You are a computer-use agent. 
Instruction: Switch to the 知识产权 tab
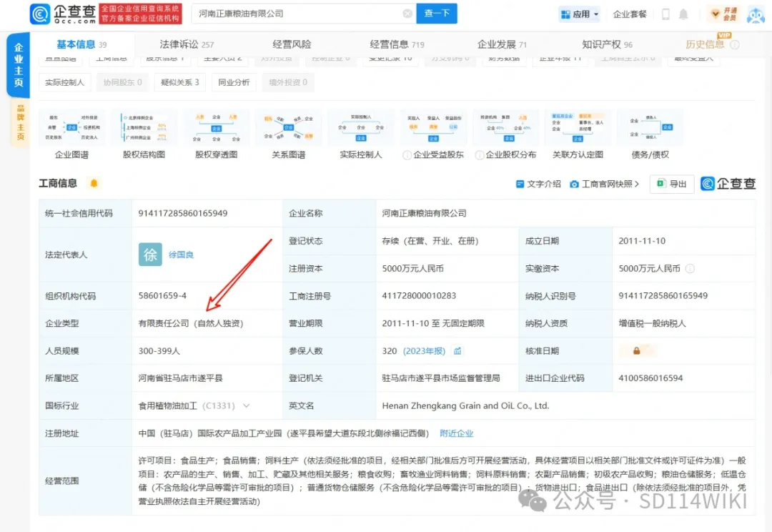click(x=607, y=44)
